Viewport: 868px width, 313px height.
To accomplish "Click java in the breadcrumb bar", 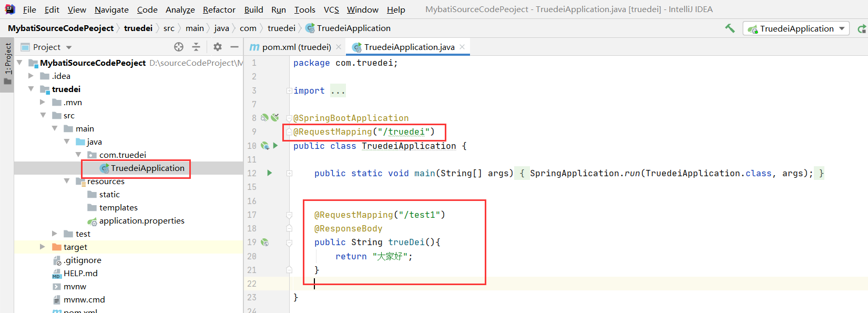I will tap(222, 28).
